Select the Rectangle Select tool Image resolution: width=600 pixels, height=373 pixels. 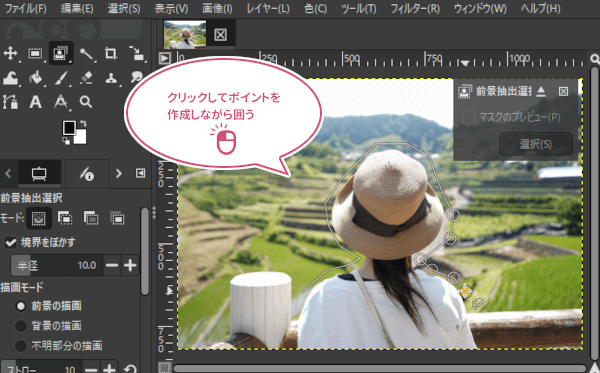[35, 53]
